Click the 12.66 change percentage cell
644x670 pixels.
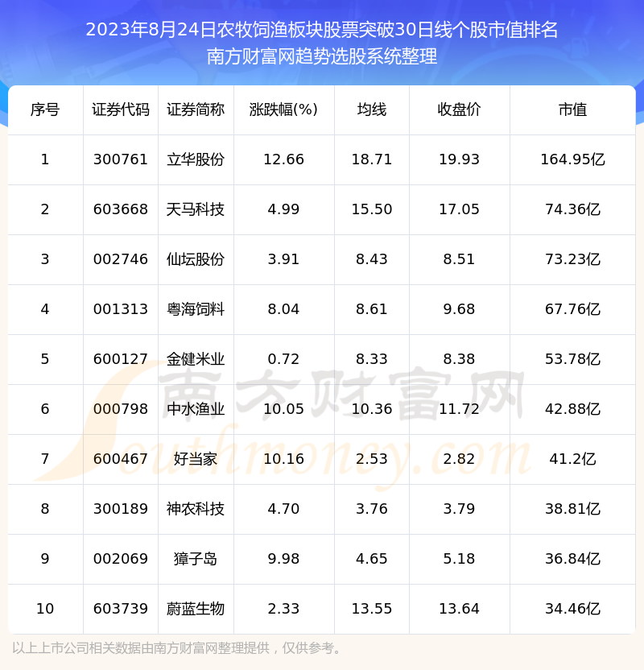click(x=283, y=159)
